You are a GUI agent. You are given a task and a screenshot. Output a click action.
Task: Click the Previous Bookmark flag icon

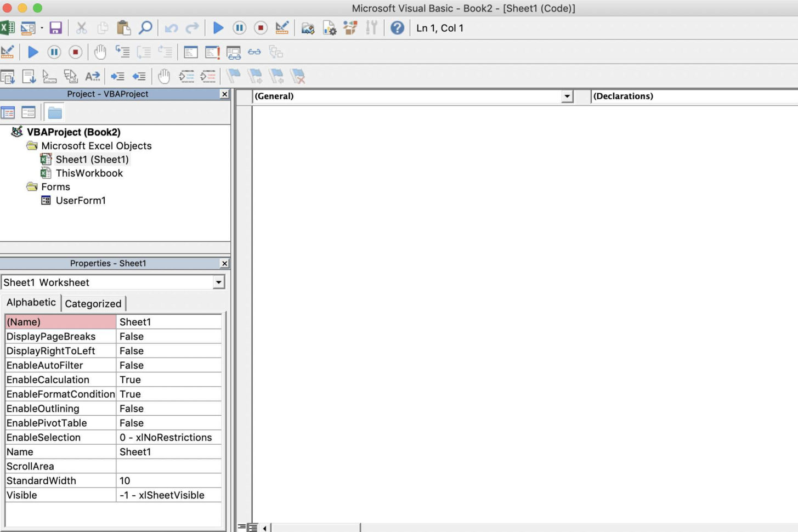point(276,76)
